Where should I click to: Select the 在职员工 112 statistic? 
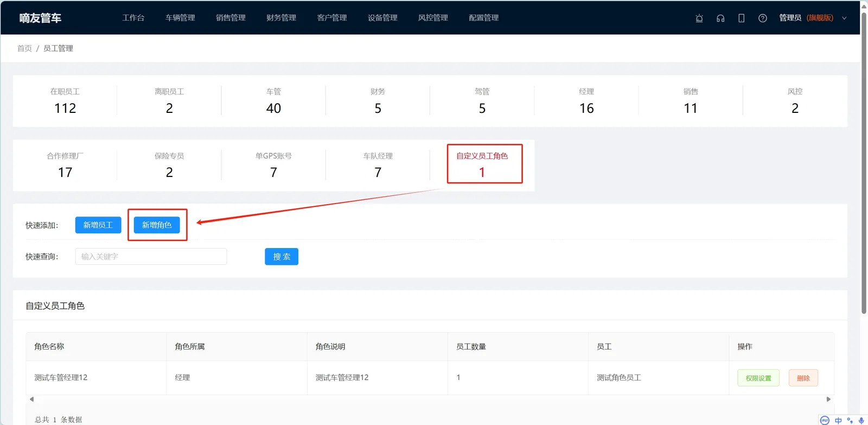65,101
